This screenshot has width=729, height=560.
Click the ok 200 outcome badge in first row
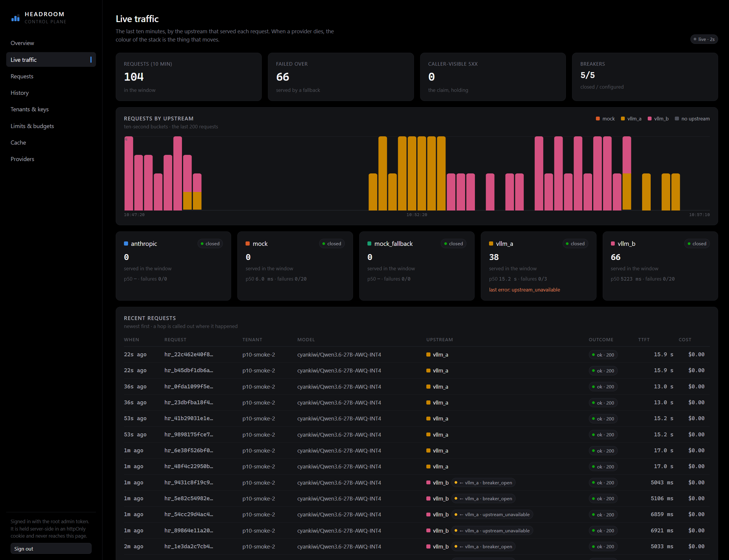pyautogui.click(x=603, y=355)
